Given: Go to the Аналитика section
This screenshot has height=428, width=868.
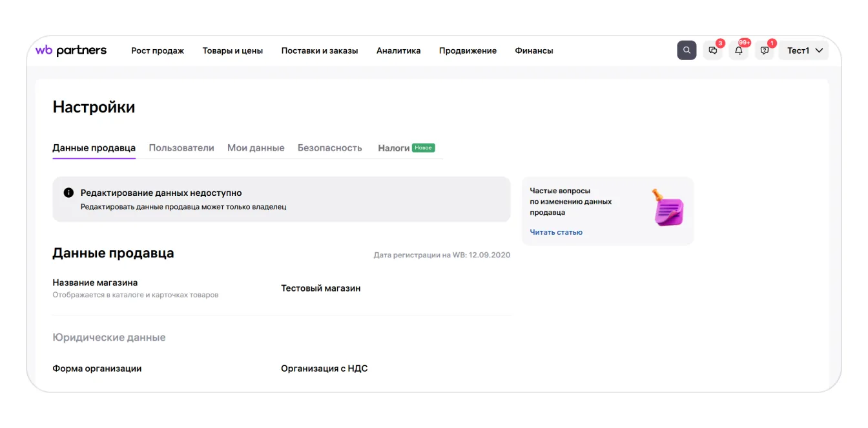Looking at the screenshot, I should coord(398,50).
